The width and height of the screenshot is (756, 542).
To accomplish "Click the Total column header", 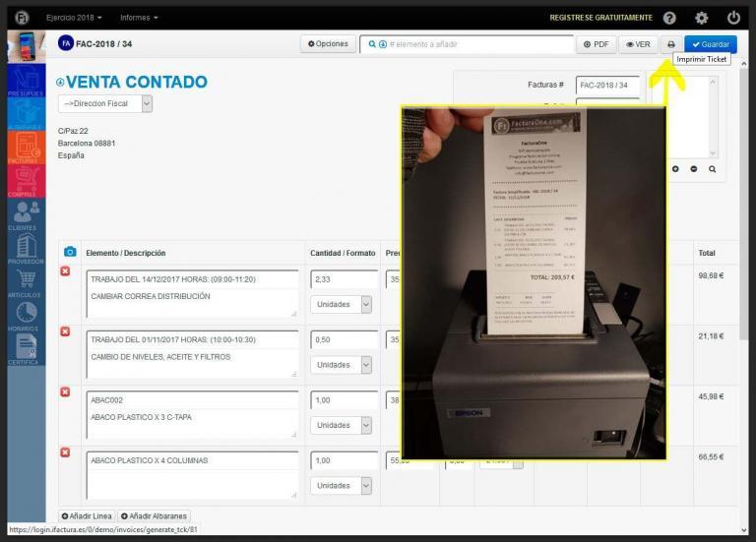I will (707, 253).
